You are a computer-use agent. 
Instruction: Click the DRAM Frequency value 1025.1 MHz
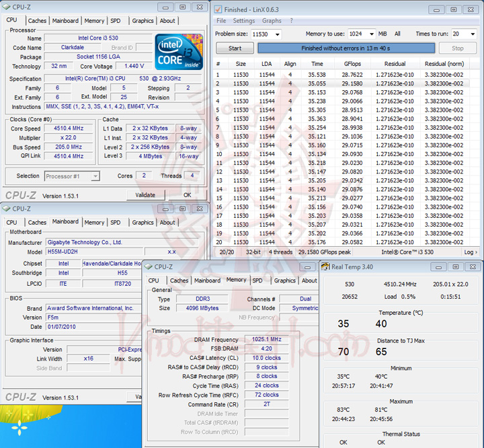point(266,339)
